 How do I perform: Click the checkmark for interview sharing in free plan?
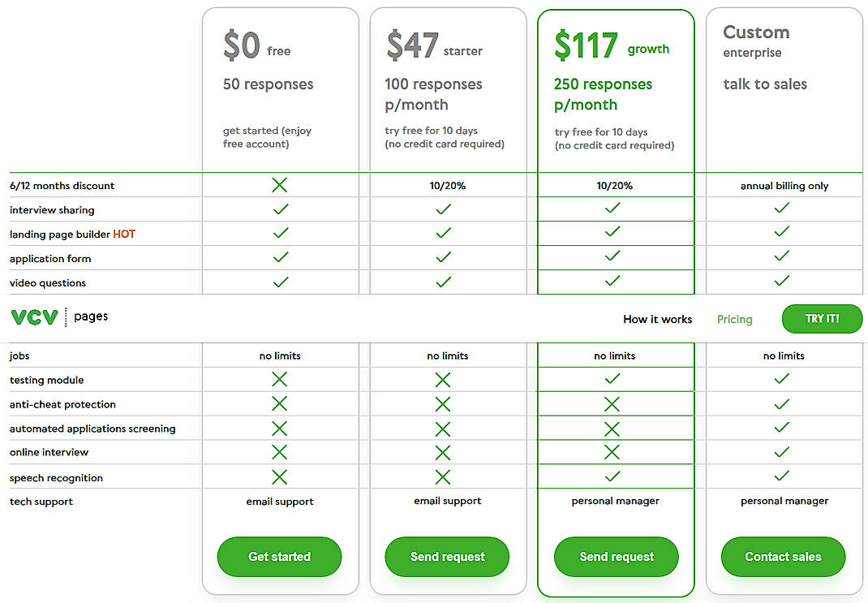point(279,209)
